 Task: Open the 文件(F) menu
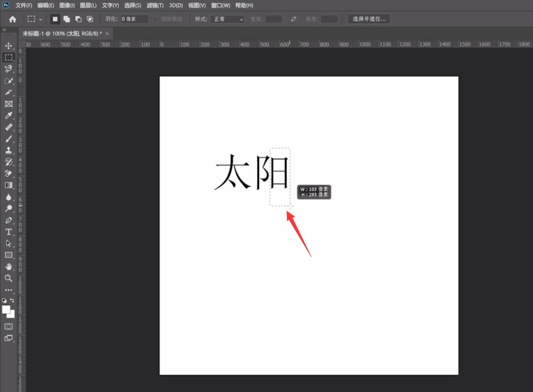pyautogui.click(x=24, y=5)
